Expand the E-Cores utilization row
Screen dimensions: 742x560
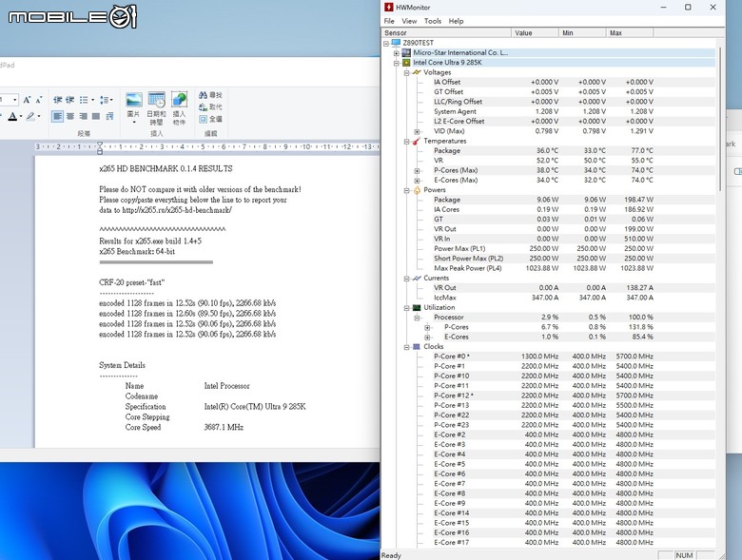pos(427,338)
